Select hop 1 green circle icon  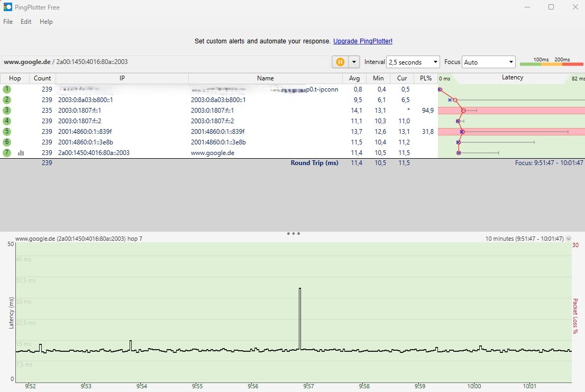pyautogui.click(x=7, y=89)
